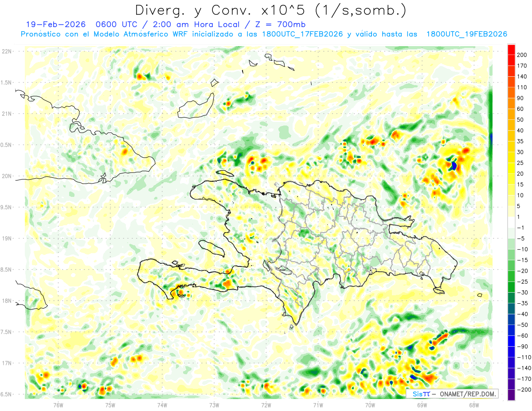
Task: Click the 68W longitude axis label
Action: tap(474, 405)
